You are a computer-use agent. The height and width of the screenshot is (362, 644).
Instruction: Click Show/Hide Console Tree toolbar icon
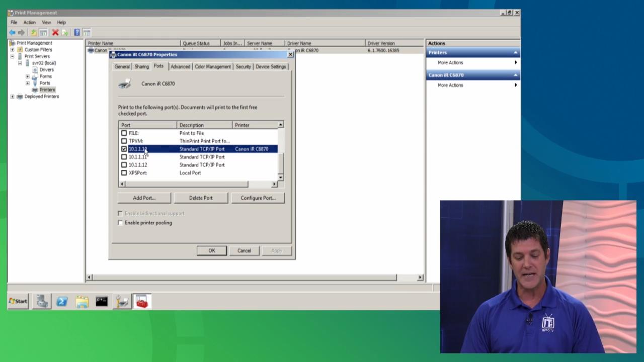(x=43, y=33)
